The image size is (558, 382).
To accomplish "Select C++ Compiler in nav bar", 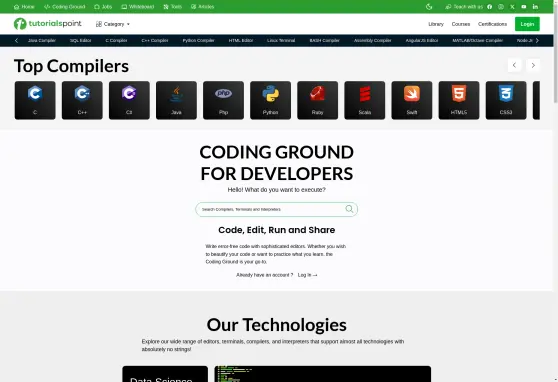I will (x=155, y=40).
